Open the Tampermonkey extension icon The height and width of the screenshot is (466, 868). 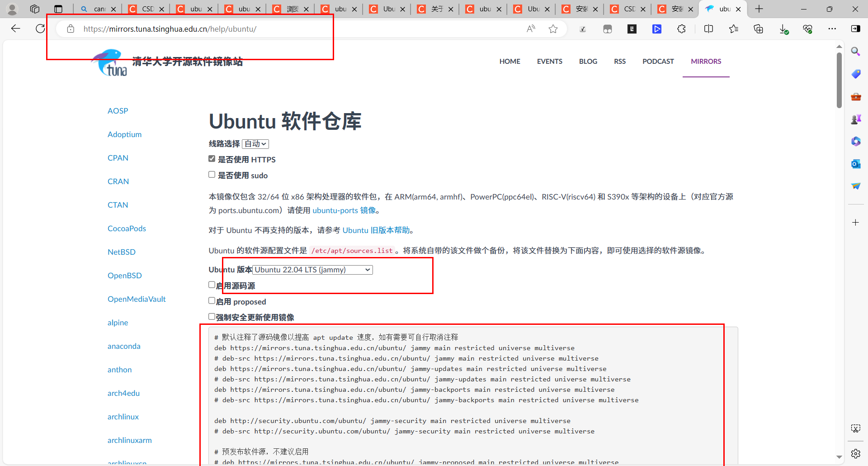pyautogui.click(x=608, y=29)
